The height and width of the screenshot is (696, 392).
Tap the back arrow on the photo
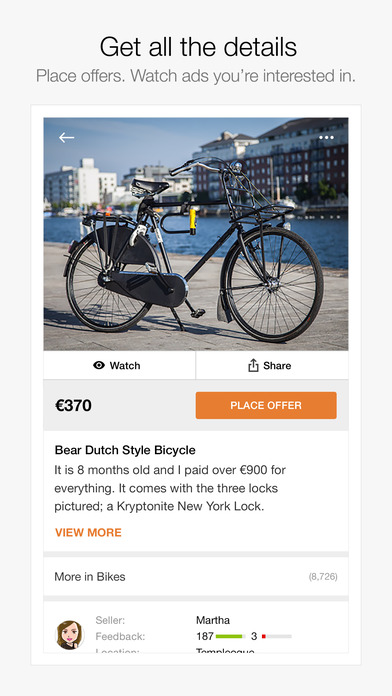pyautogui.click(x=66, y=138)
